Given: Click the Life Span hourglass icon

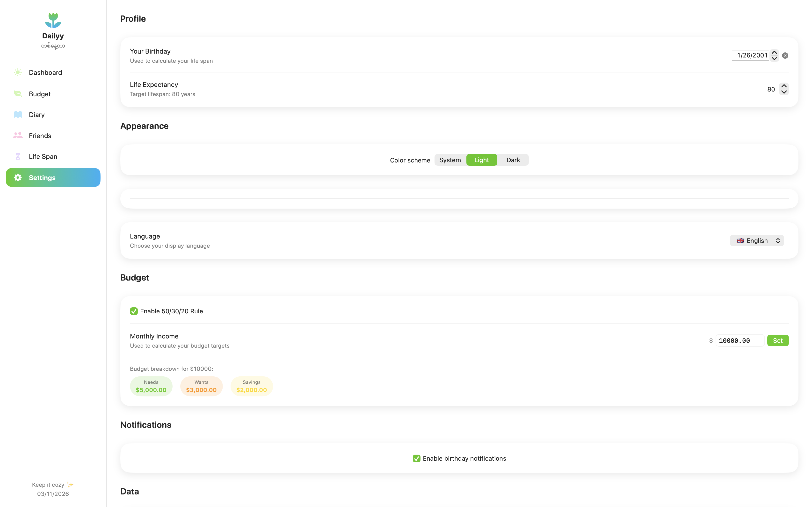Looking at the screenshot, I should point(18,157).
